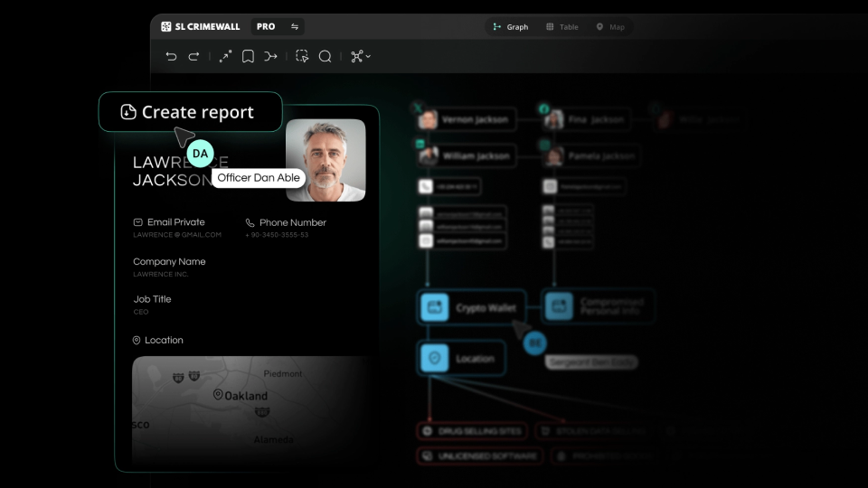Click the email node under Pamela Jackson
The width and height of the screenshot is (868, 488).
[x=584, y=186]
